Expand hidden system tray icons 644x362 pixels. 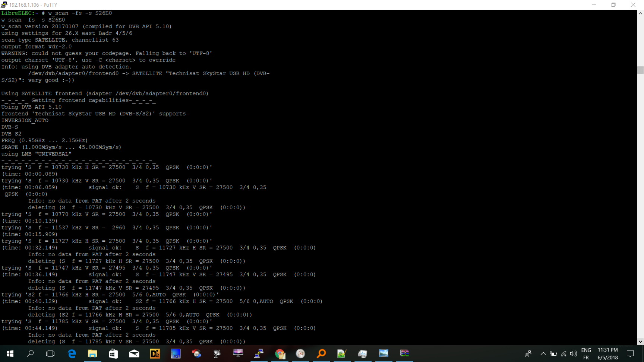point(543,354)
